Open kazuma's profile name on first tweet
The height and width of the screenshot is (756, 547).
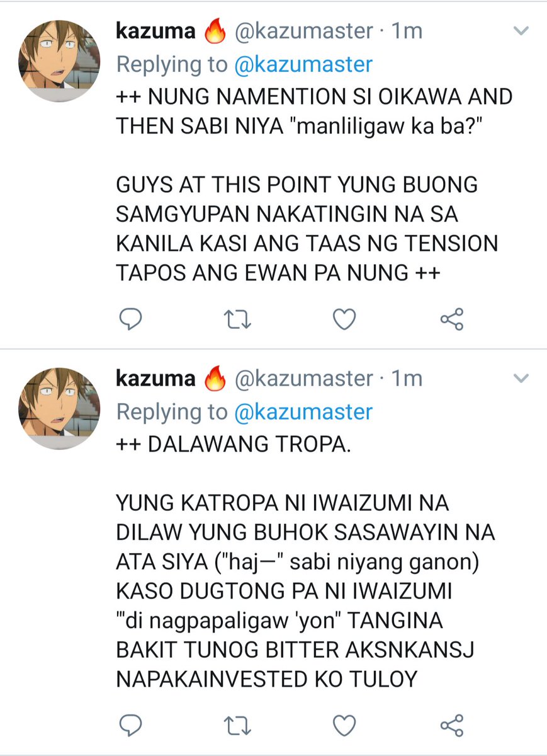click(x=155, y=30)
